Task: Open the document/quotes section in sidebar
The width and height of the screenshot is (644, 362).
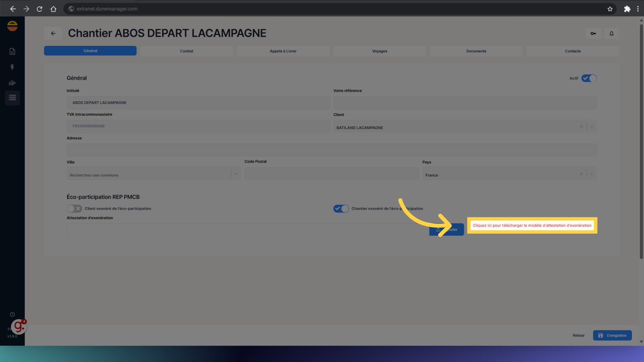Action: [12, 51]
